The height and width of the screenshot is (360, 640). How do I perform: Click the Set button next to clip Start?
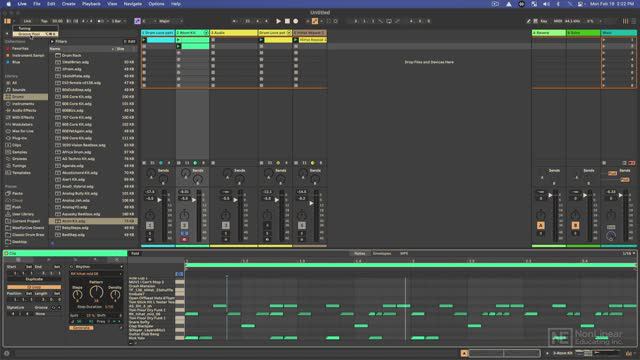point(29,267)
